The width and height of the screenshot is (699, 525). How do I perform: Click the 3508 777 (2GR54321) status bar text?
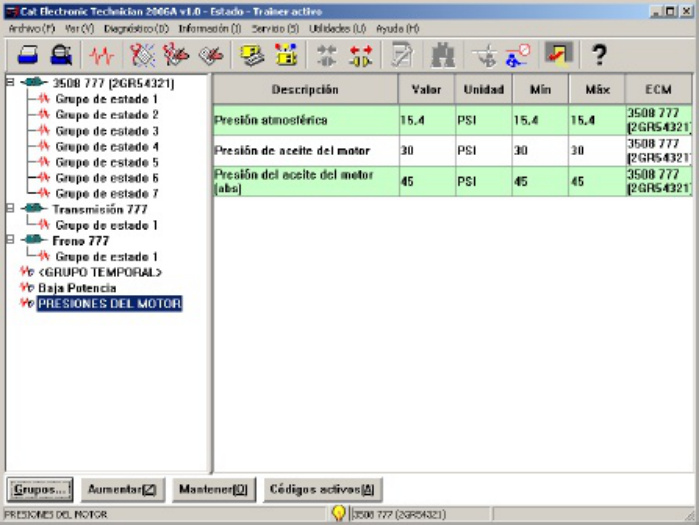click(x=399, y=515)
